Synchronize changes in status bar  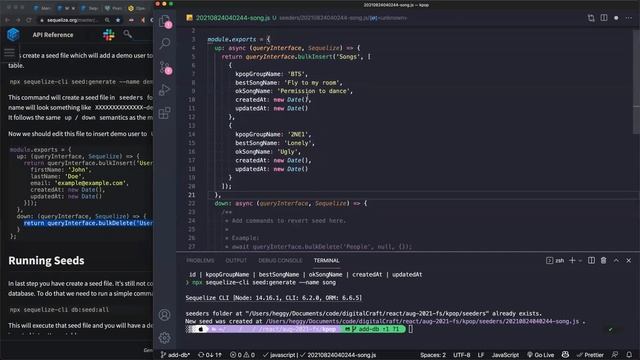click(x=210, y=355)
